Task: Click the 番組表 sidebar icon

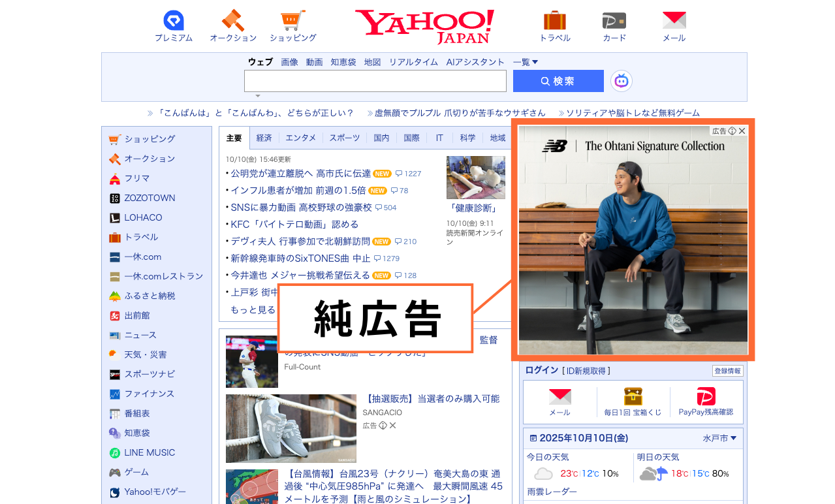Action: tap(115, 413)
